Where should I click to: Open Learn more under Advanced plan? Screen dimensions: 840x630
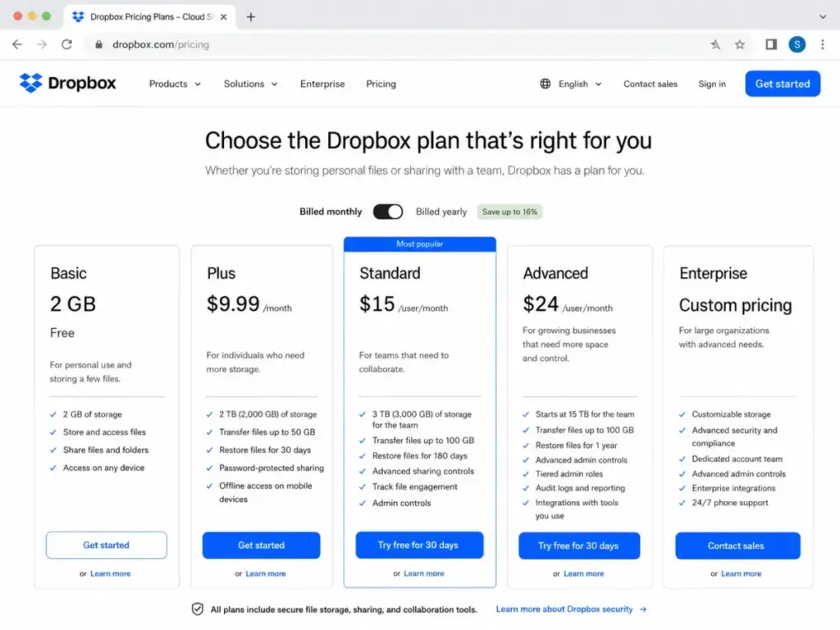(x=583, y=573)
